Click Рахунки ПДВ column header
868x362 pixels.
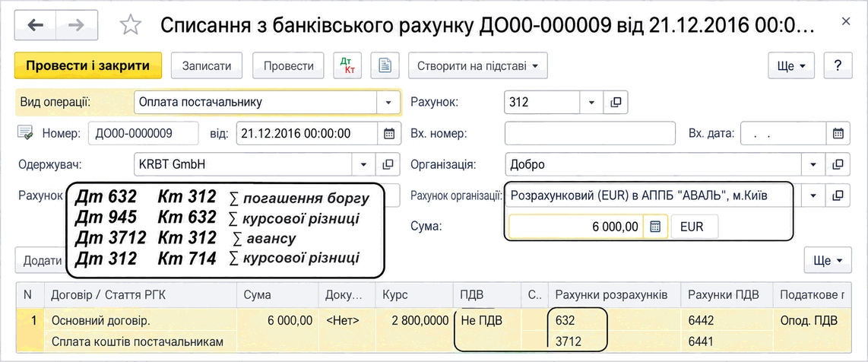[727, 296]
